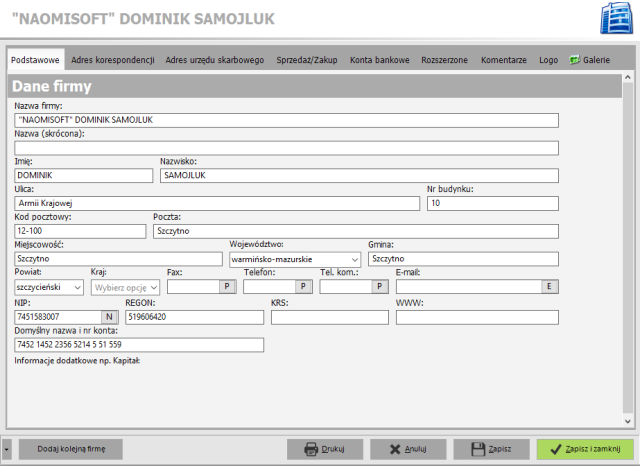The image size is (640, 466).
Task: Click the NIP field with 7451583007
Action: click(x=58, y=317)
